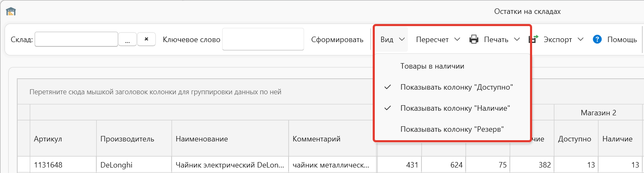
Task: Click inside the Склад input field
Action: click(76, 39)
